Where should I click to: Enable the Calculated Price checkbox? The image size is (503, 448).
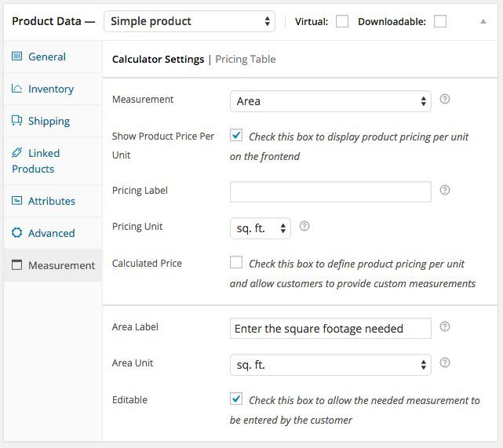tap(236, 263)
